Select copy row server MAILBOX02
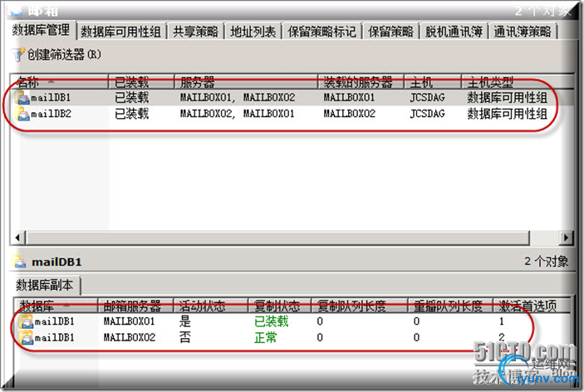Screen dimensions: 584x392 [x=130, y=338]
